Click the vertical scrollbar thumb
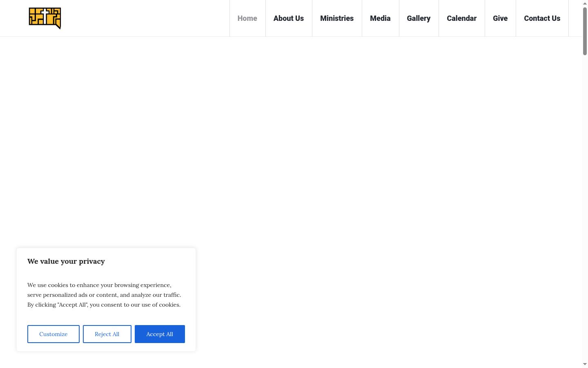This screenshot has width=588, height=368. pyautogui.click(x=585, y=31)
